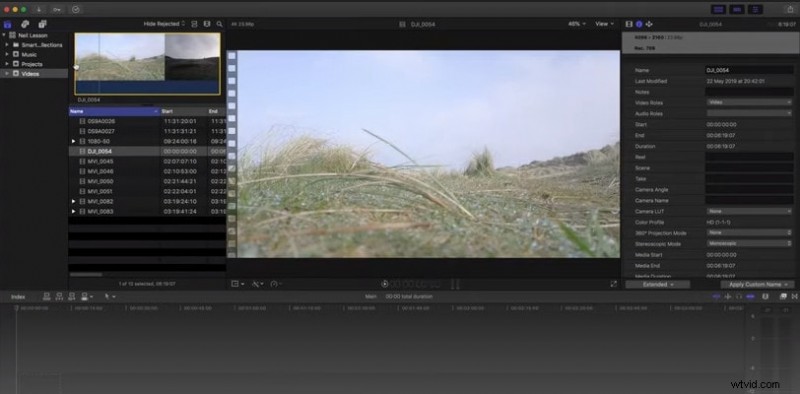This screenshot has width=800, height=394.
Task: Click the Apply Custom Name button
Action: coord(758,284)
